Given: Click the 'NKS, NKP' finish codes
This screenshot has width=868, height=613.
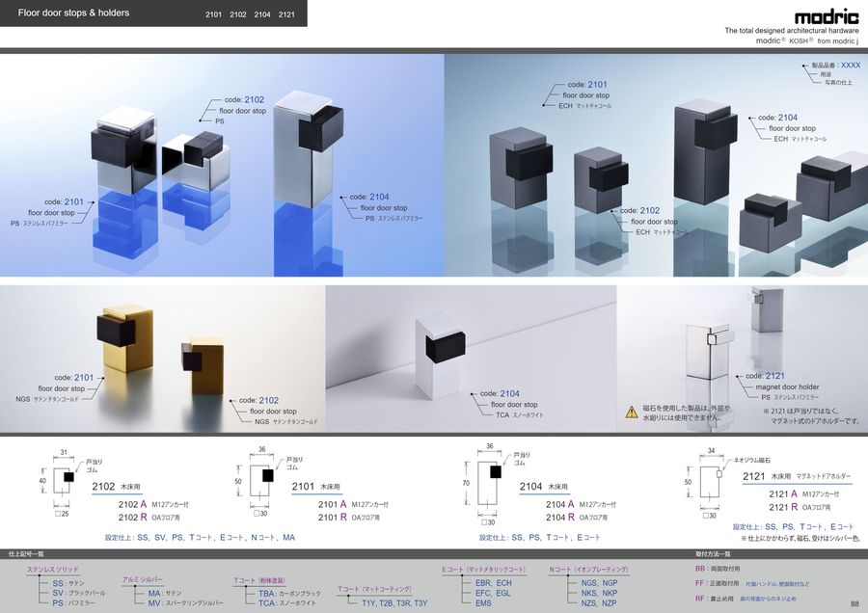Looking at the screenshot, I should tap(600, 593).
